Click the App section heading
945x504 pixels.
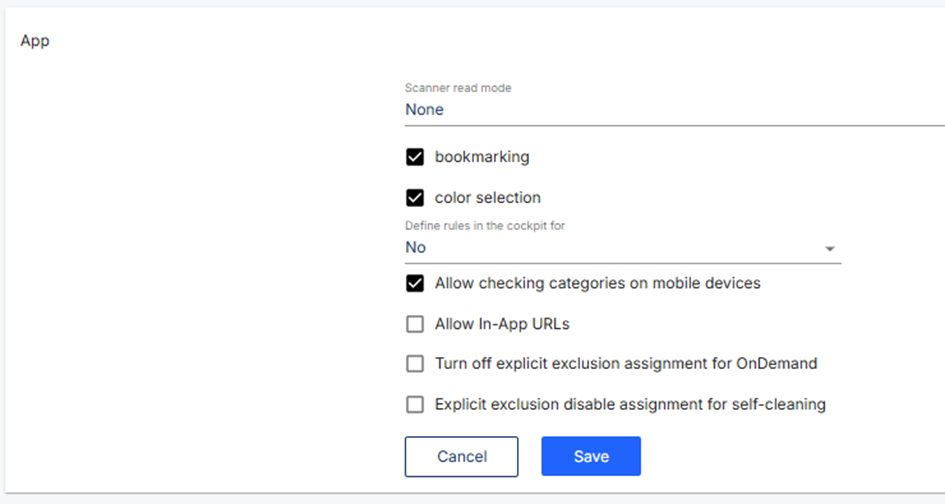point(35,41)
